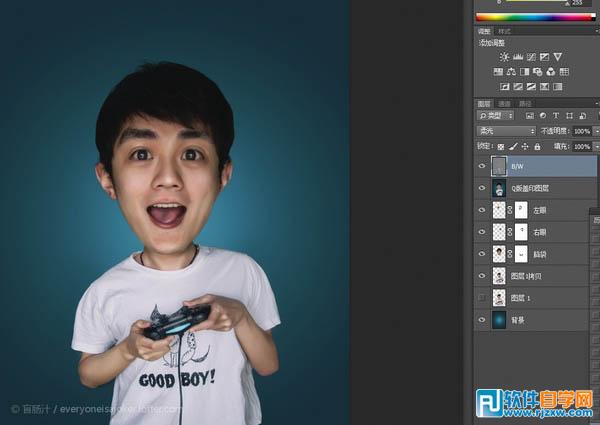The image size is (600, 425).
Task: Open the blend mode dropdown
Action: [x=506, y=131]
